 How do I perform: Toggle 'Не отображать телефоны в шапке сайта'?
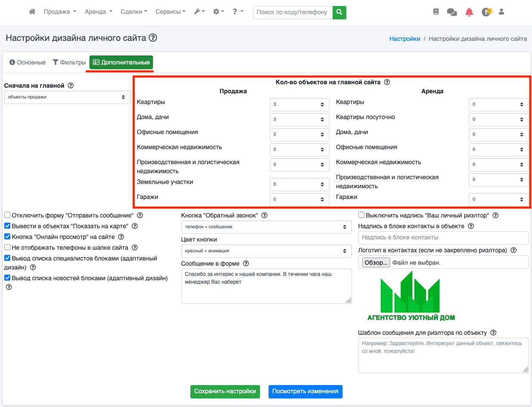click(x=7, y=248)
